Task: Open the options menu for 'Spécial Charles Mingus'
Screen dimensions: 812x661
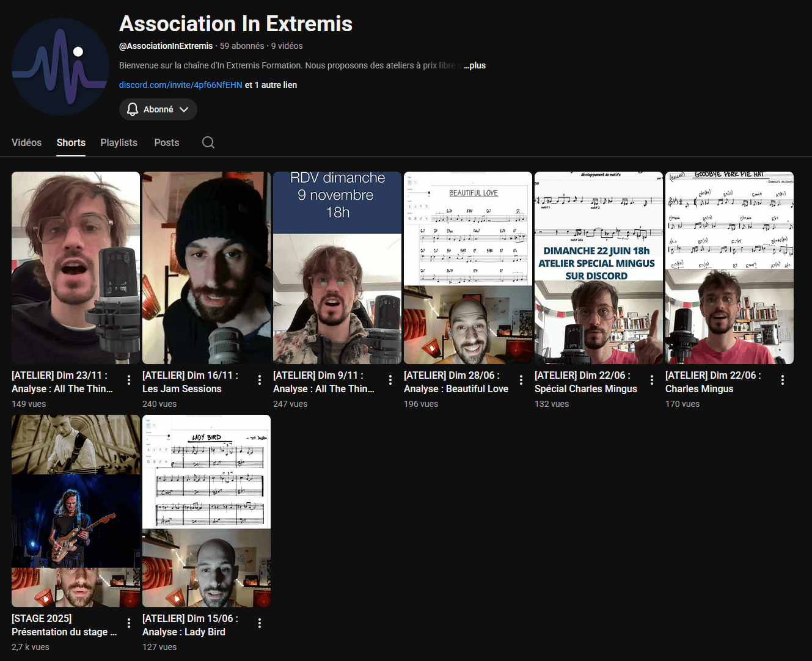Action: pos(652,379)
